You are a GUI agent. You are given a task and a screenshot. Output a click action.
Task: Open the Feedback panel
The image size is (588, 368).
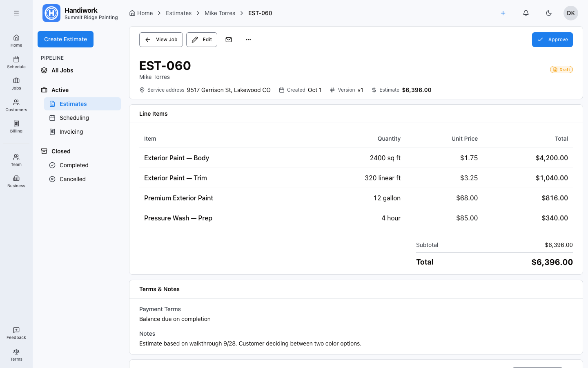point(16,333)
